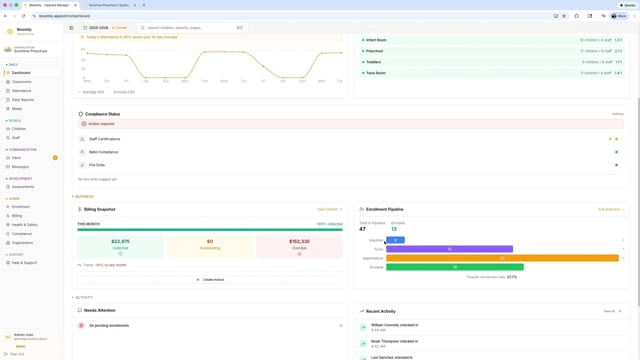Open the Classrooms page icon
The width and height of the screenshot is (640, 360).
pyautogui.click(x=8, y=82)
